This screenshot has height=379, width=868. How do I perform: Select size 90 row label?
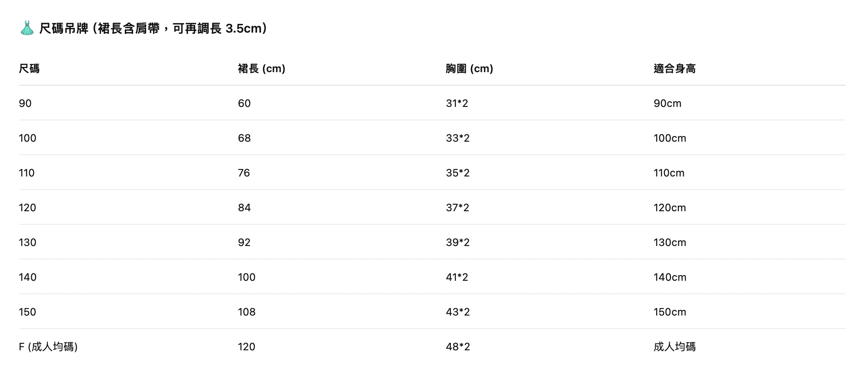(x=25, y=103)
